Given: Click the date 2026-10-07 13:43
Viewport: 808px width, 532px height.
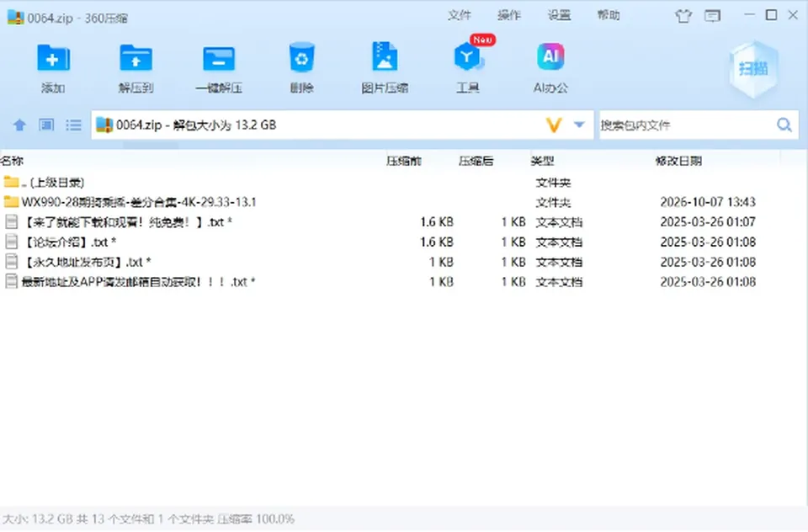Looking at the screenshot, I should (x=708, y=202).
